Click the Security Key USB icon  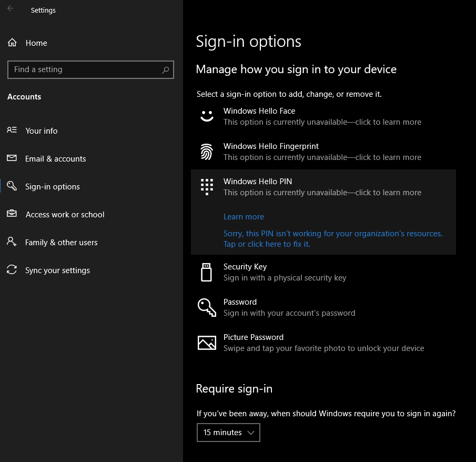point(207,272)
